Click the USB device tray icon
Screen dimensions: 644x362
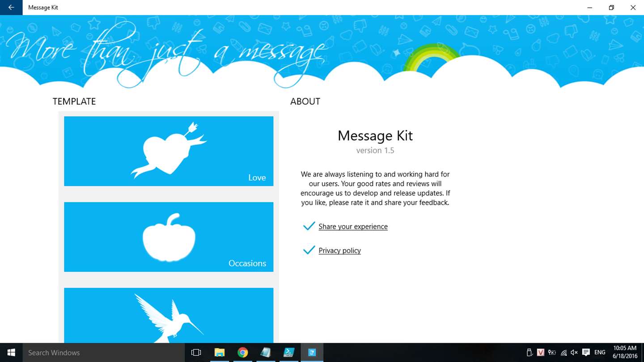(x=530, y=353)
